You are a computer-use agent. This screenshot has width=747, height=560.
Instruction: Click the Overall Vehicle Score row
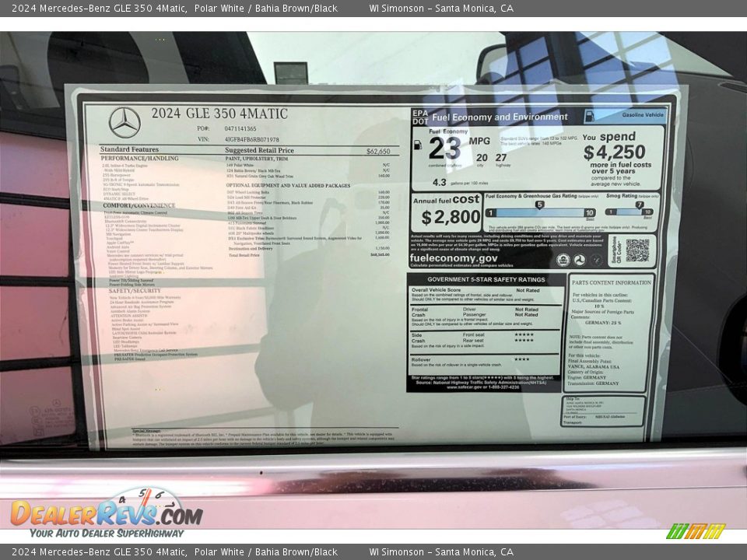(x=486, y=295)
